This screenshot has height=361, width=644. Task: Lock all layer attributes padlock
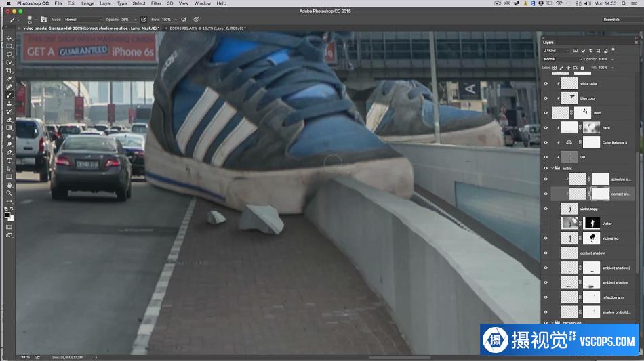tap(582, 68)
